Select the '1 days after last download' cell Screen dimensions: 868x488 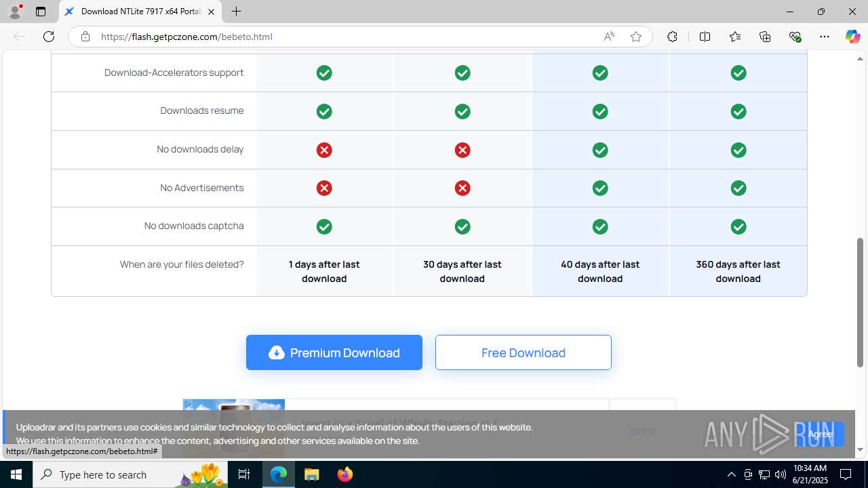point(324,271)
